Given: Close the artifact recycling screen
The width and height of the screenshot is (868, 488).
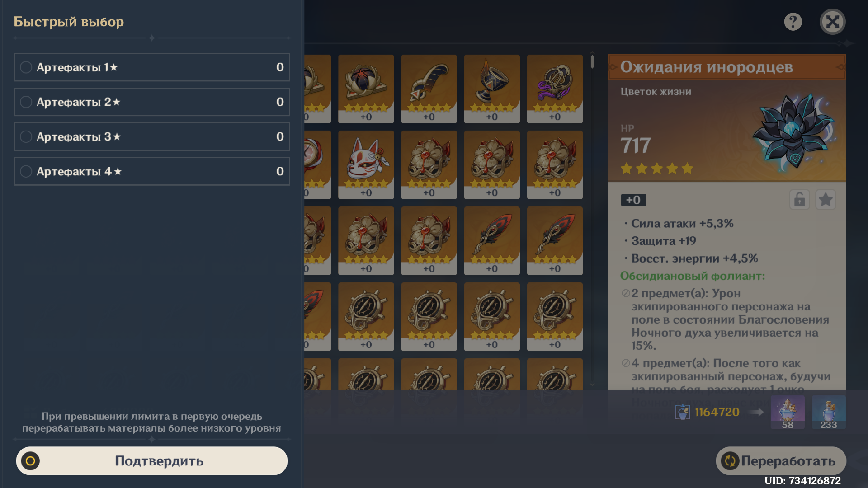Looking at the screenshot, I should tap(832, 22).
